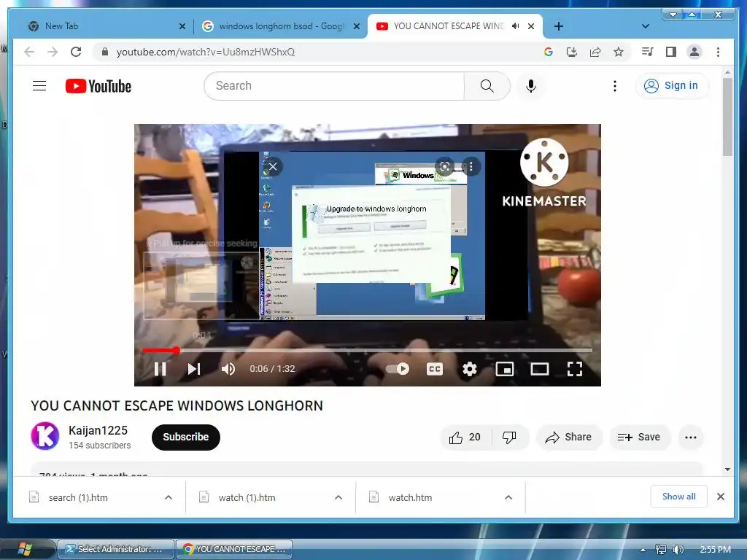Subscribe to Kaijan1225 channel

186,437
